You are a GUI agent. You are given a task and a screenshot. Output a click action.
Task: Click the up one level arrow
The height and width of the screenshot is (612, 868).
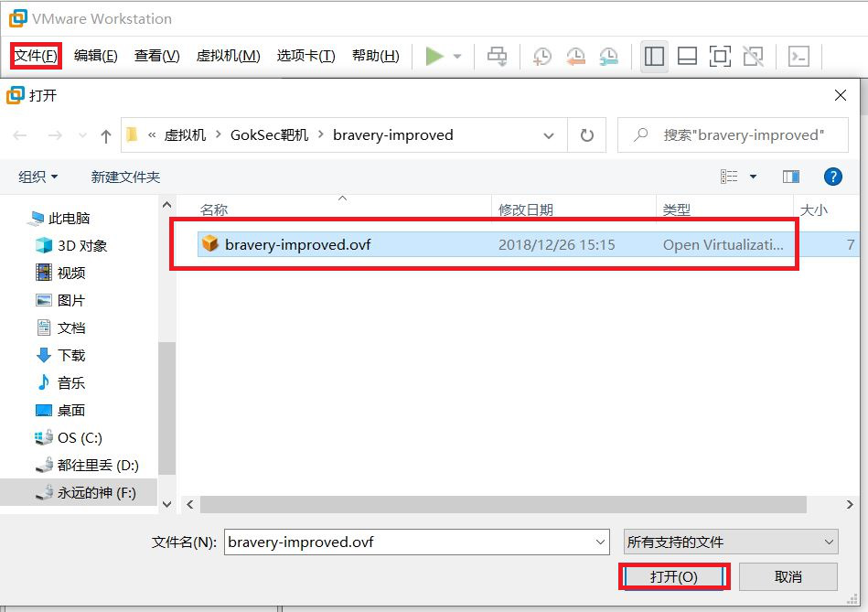click(106, 135)
